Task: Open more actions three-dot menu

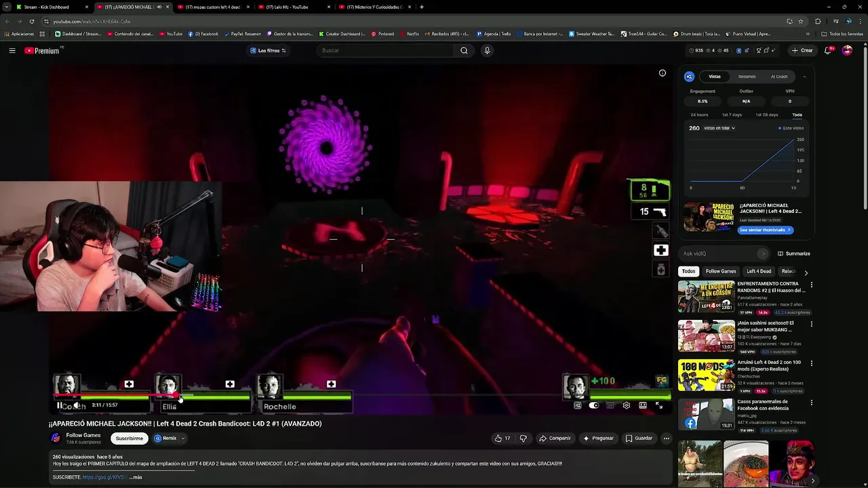Action: [x=666, y=439]
